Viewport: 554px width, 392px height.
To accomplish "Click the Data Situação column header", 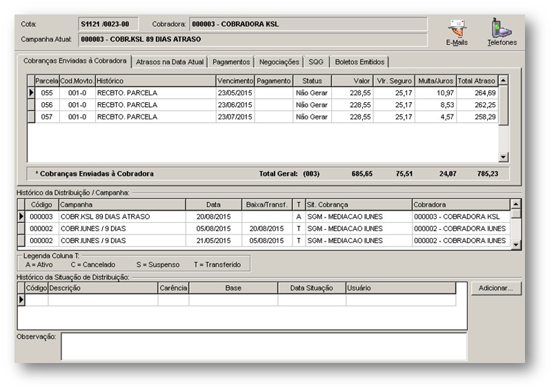I will (312, 288).
